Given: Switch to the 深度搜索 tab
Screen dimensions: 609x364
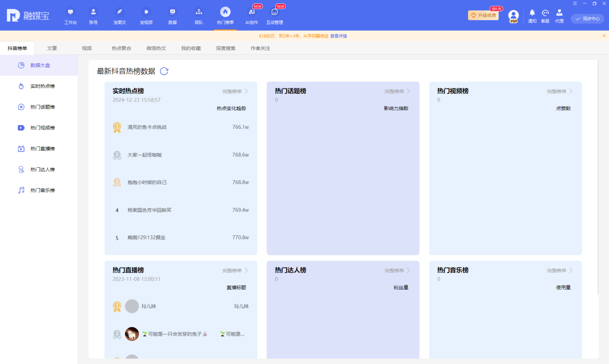Looking at the screenshot, I should point(225,48).
